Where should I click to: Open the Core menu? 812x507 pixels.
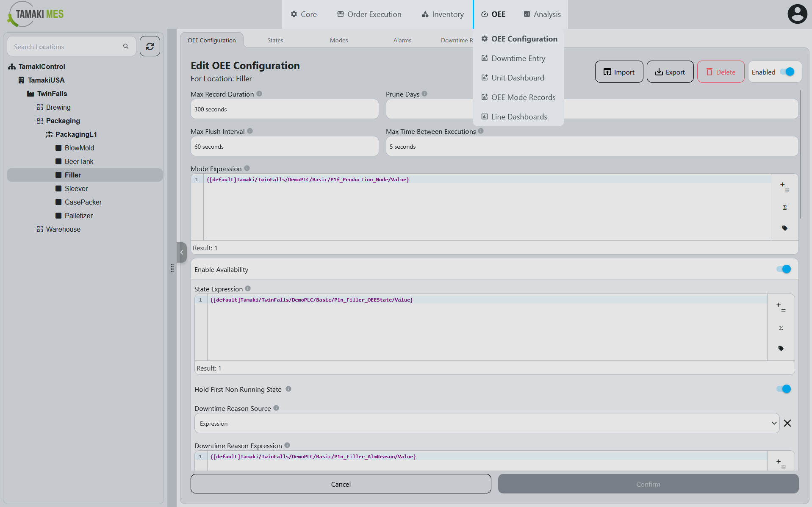304,14
